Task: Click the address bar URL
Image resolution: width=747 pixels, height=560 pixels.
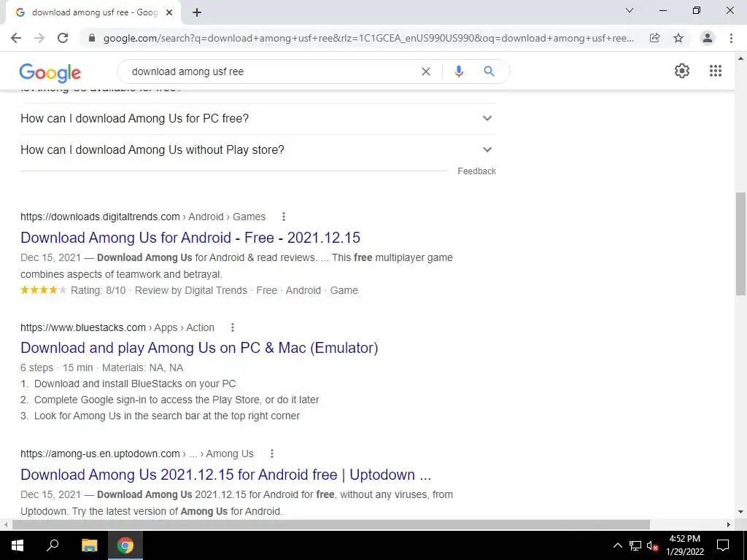Action: (368, 38)
